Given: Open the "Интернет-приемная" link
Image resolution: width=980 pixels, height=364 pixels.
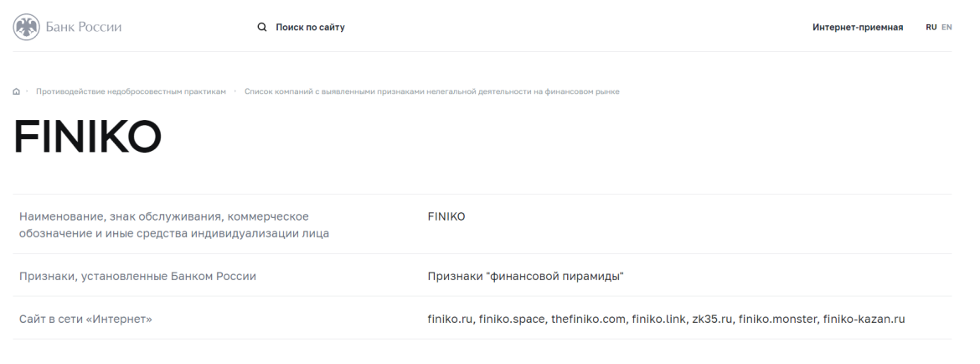Looking at the screenshot, I should (x=857, y=28).
